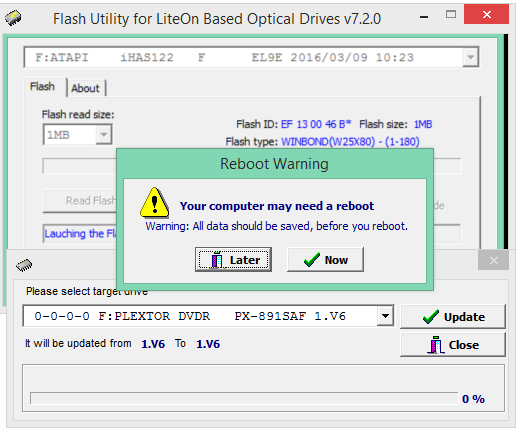Click the 'It will be updated from' label

pos(78,343)
